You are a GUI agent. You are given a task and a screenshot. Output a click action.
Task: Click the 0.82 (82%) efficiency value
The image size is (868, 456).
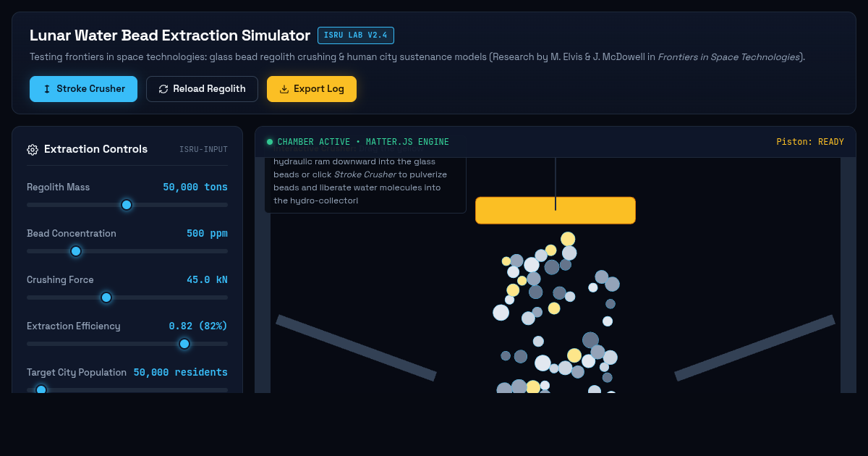point(198,326)
